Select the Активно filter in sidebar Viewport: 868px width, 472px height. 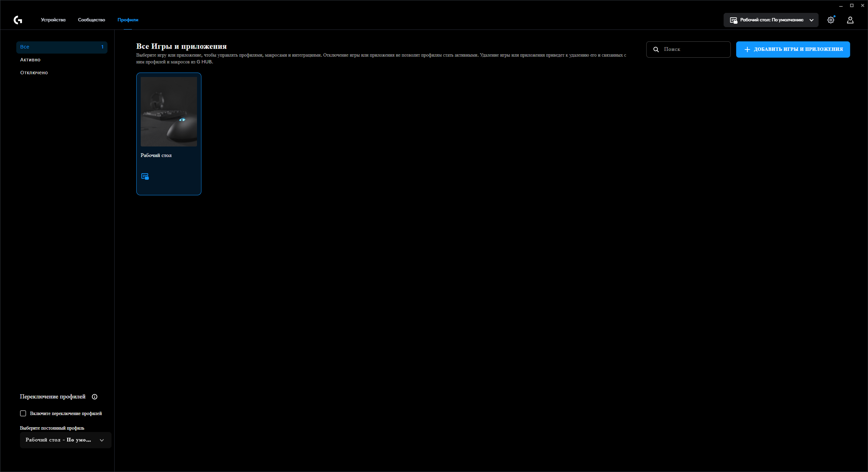[x=31, y=60]
